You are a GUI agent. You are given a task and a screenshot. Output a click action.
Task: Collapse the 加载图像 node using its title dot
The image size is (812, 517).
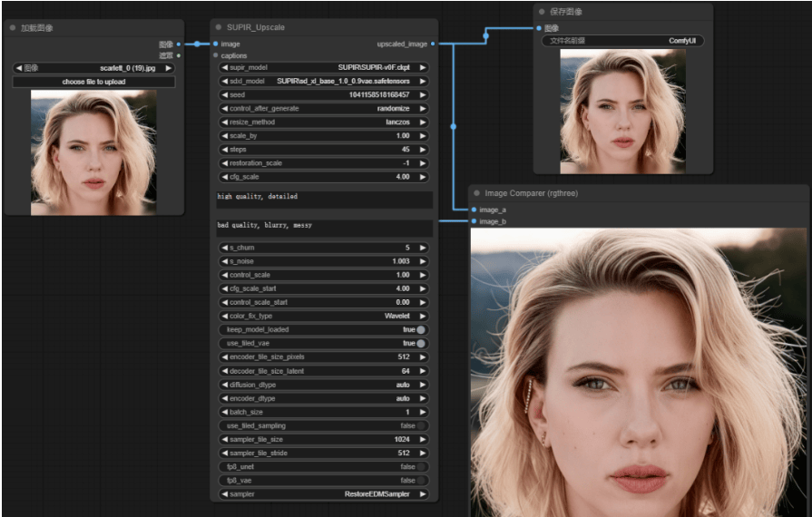coord(13,28)
